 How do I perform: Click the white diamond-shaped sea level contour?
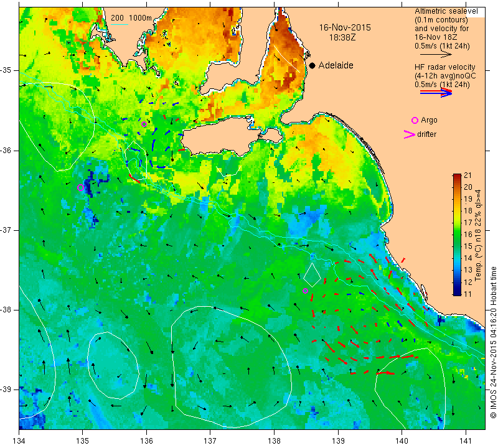(x=312, y=275)
